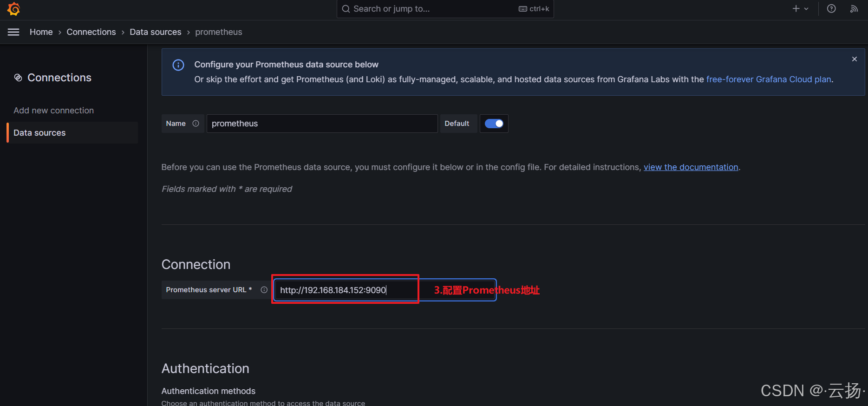This screenshot has width=868, height=406.
Task: Open view the documentation link
Action: coord(691,167)
